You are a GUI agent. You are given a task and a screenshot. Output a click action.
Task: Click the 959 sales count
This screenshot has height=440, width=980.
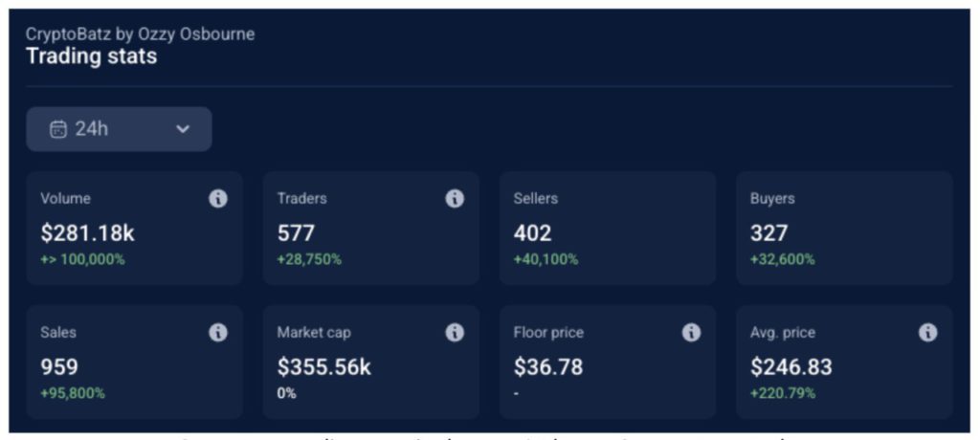point(59,366)
